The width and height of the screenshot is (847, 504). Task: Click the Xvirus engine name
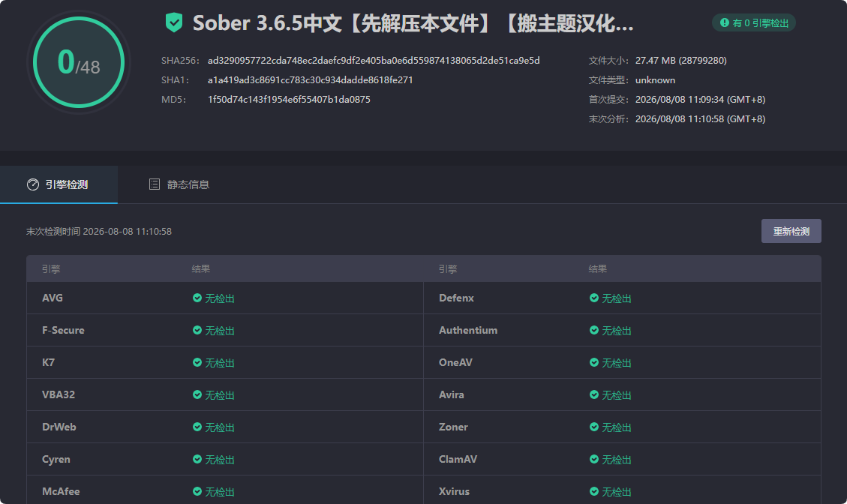pos(455,491)
